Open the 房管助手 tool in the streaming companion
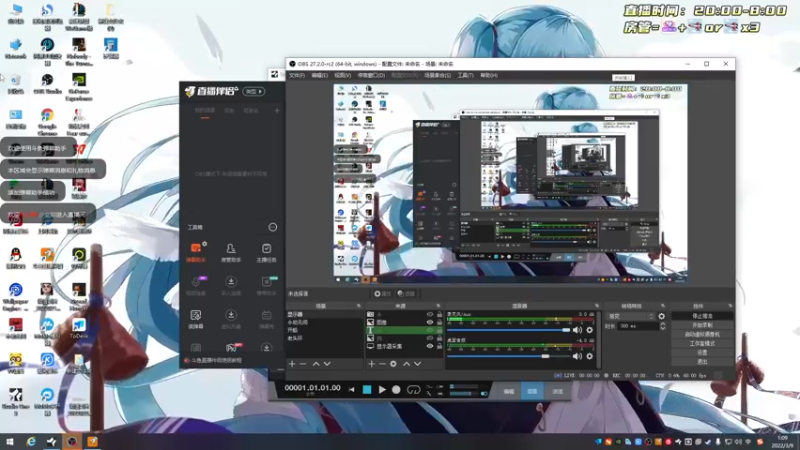Screen dimensions: 800x450 click(231, 253)
